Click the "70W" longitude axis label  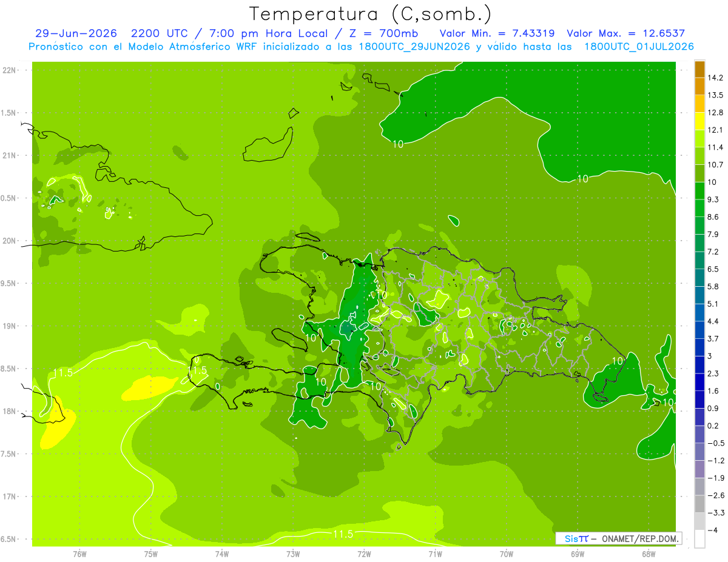coord(507,554)
